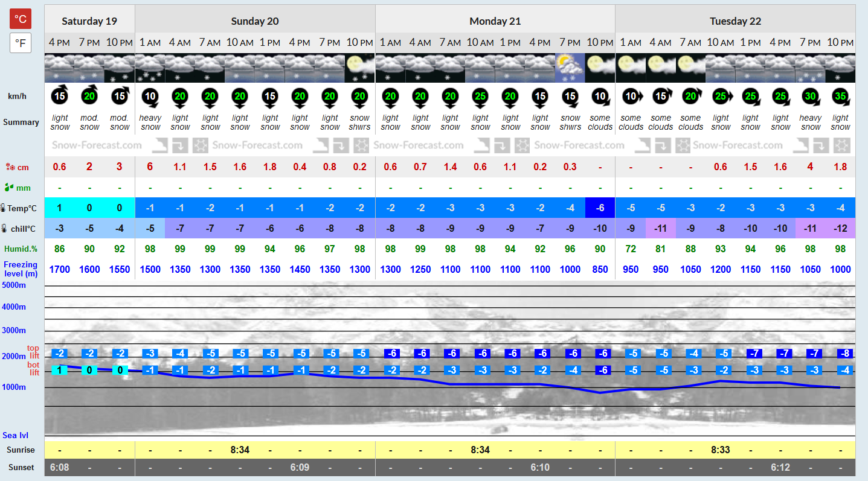This screenshot has height=481, width=868.
Task: Click Monday 7 PM snow showers icon
Action: pyautogui.click(x=570, y=68)
